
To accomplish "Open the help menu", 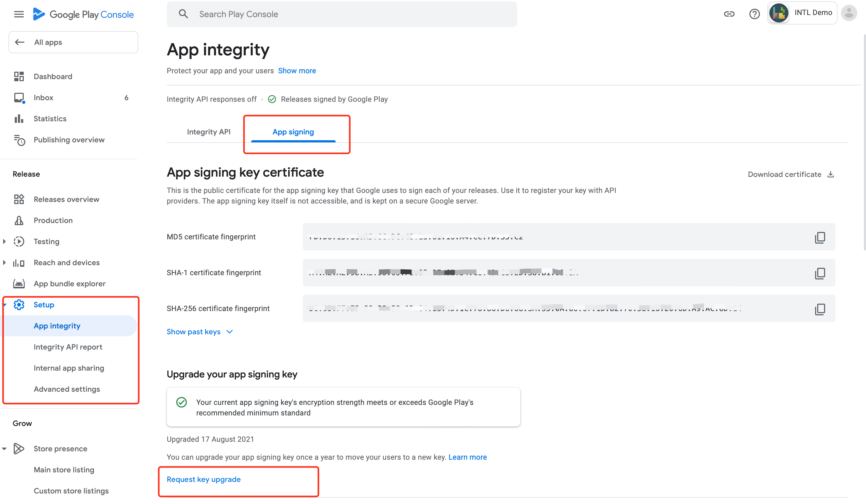I will [x=754, y=14].
